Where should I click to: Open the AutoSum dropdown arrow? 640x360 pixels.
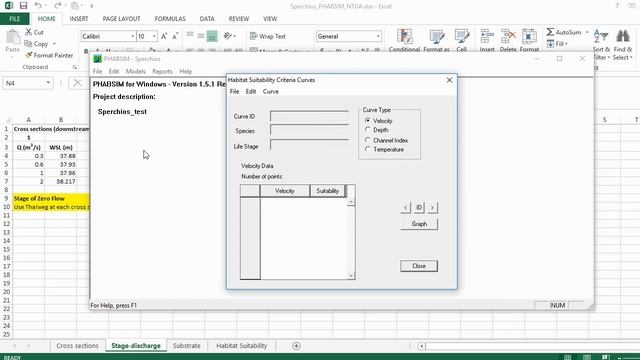tap(587, 32)
